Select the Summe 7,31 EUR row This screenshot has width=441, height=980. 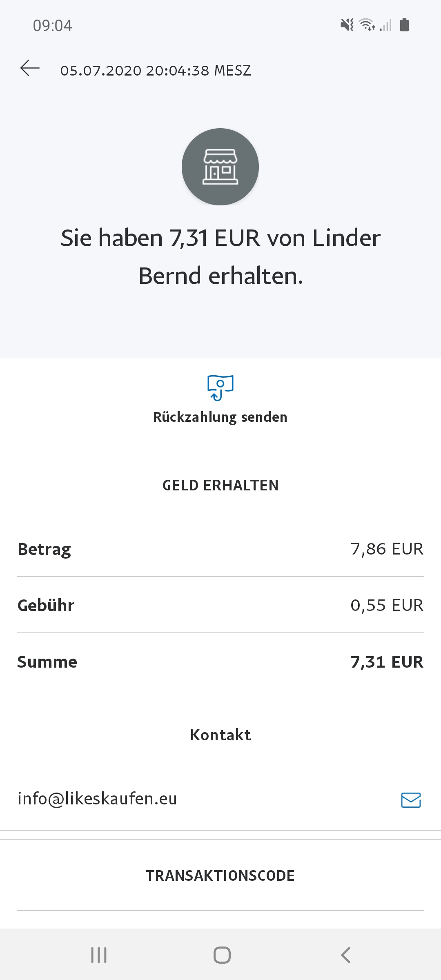[x=220, y=661]
